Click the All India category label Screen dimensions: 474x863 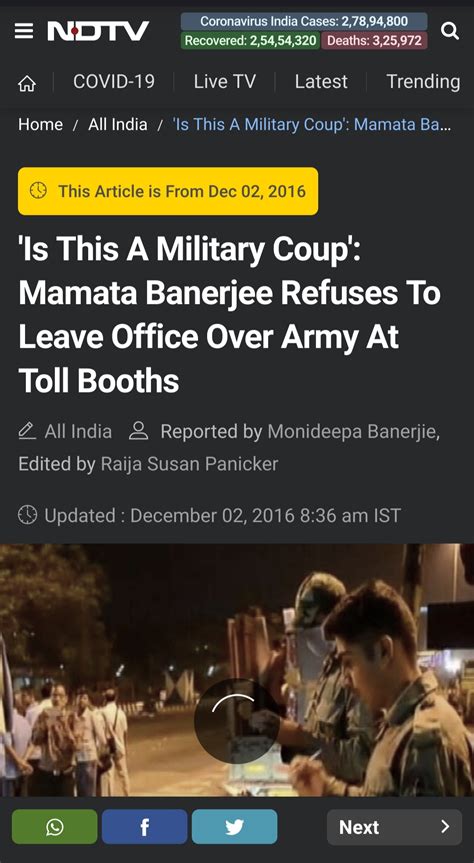(x=78, y=432)
